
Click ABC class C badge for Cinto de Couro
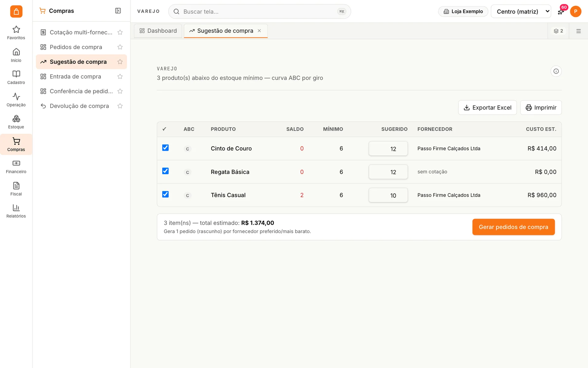coord(188,149)
